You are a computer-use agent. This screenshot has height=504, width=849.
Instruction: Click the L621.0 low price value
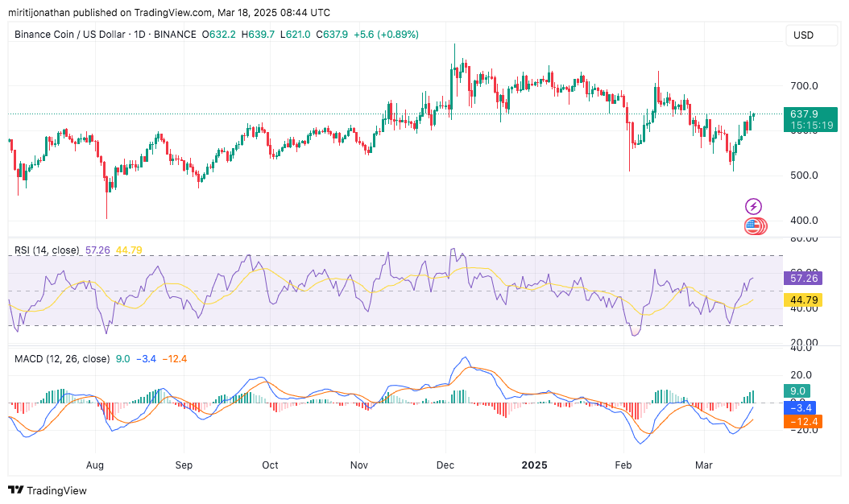(295, 34)
